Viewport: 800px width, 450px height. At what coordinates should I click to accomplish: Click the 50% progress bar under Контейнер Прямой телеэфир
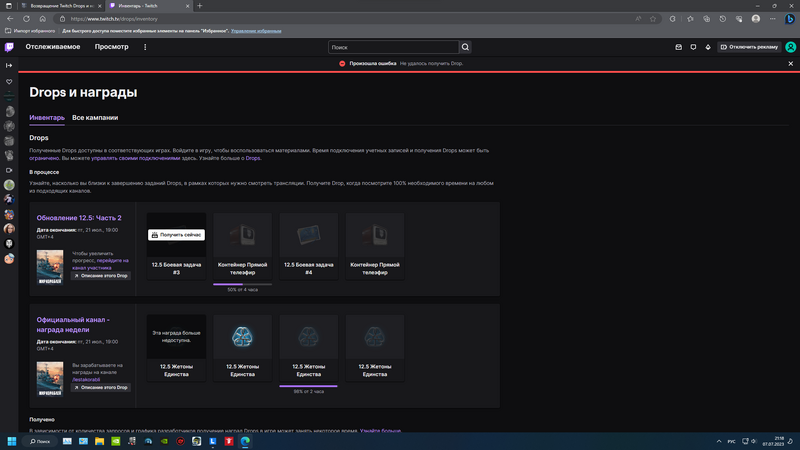[242, 284]
